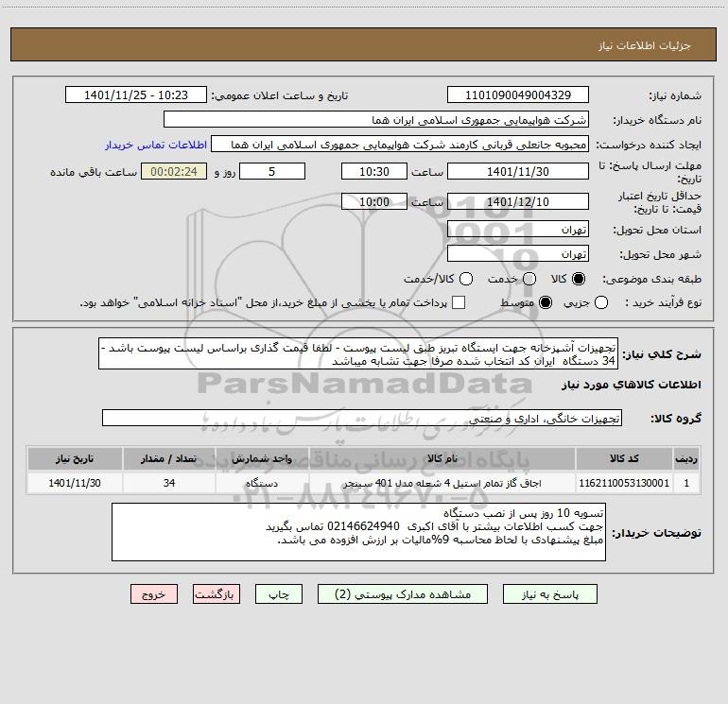Click the buyer notes text area
This screenshot has height=704, width=728.
coord(359,532)
